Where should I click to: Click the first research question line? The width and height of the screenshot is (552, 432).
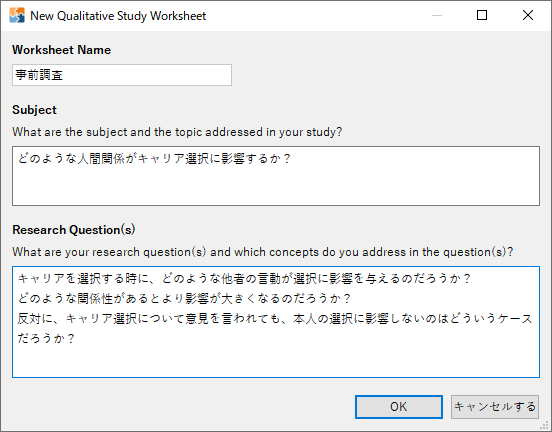coord(244,279)
